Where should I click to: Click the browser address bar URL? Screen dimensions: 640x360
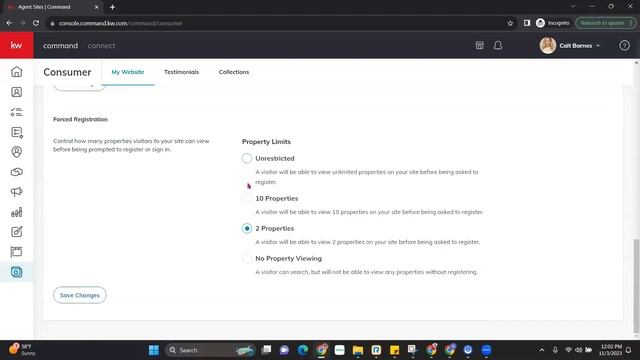120,23
